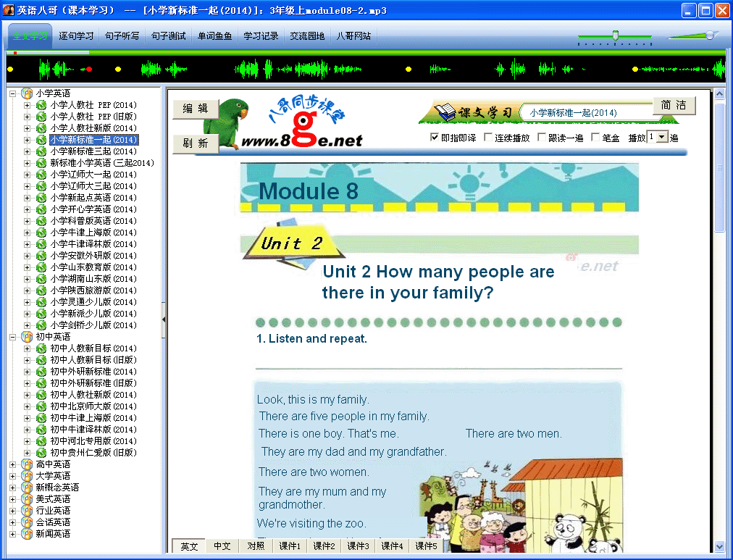Click the green parrot logo icon
The width and height of the screenshot is (733, 560).
point(228,124)
